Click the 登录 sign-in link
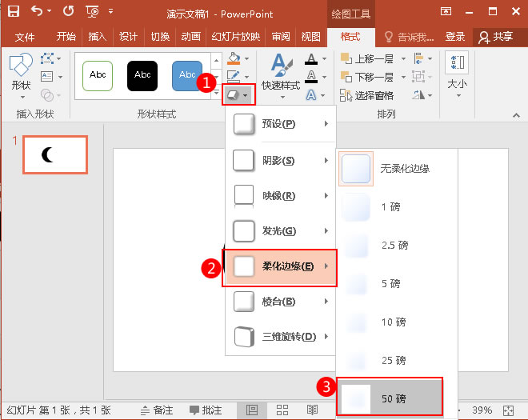The width and height of the screenshot is (528, 420). click(455, 37)
